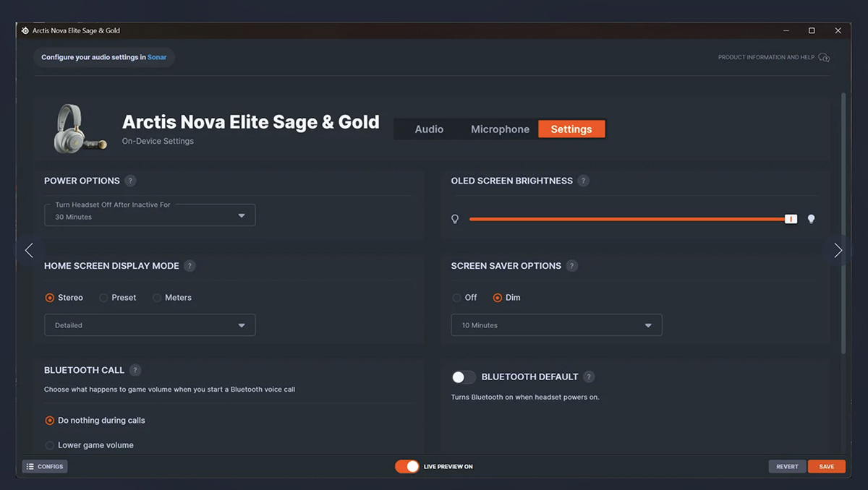
Task: Switch to the Microphone tab
Action: coord(500,129)
